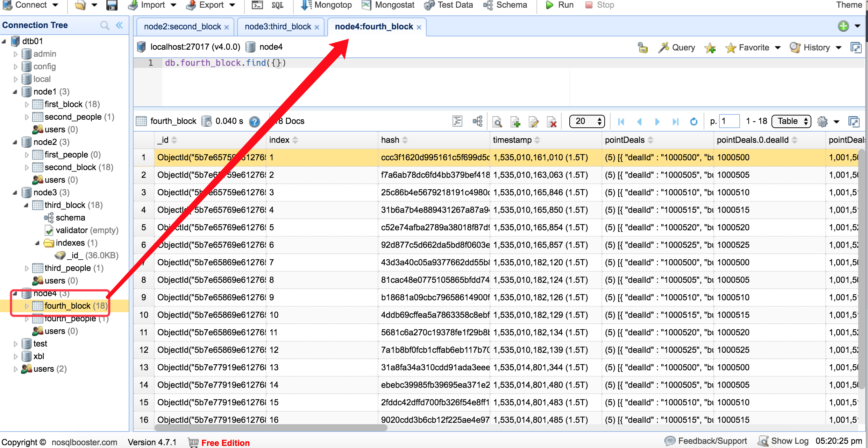The height and width of the screenshot is (448, 868).
Task: Switch to node2:second_block tab
Action: (182, 27)
